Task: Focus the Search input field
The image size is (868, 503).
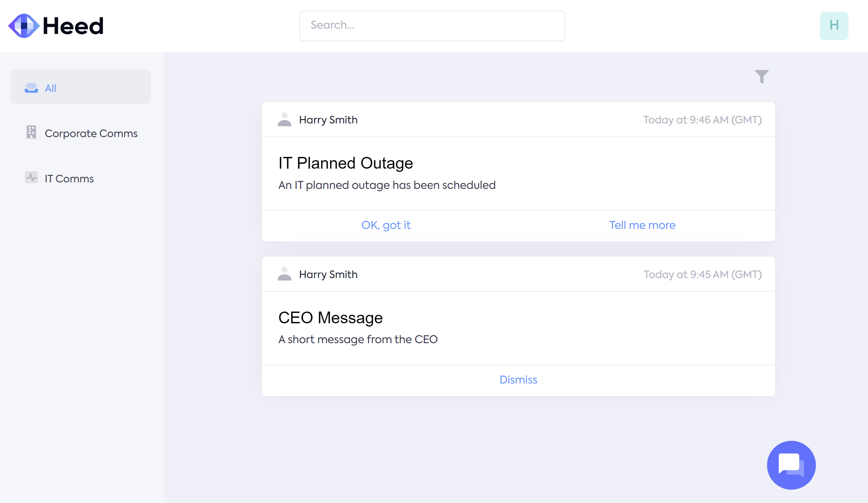Action: 432,26
